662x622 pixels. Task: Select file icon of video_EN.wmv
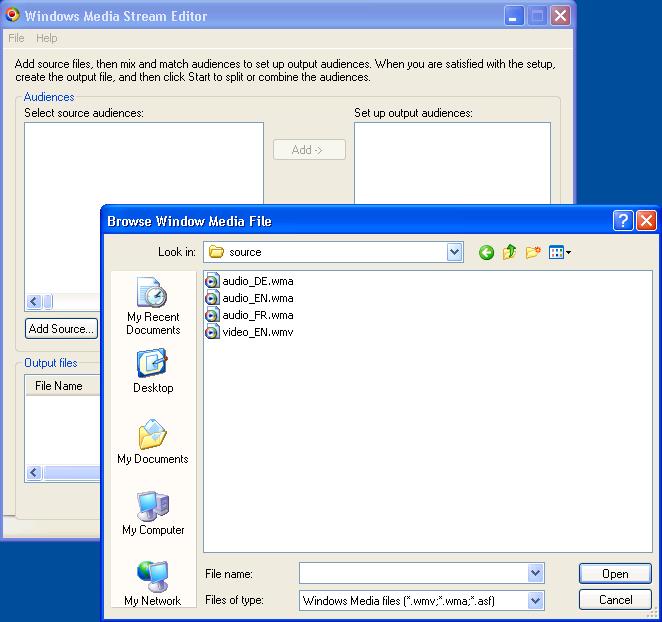click(212, 332)
